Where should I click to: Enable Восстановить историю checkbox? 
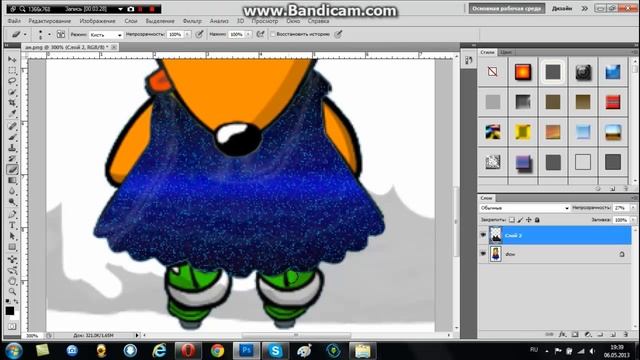(x=273, y=34)
